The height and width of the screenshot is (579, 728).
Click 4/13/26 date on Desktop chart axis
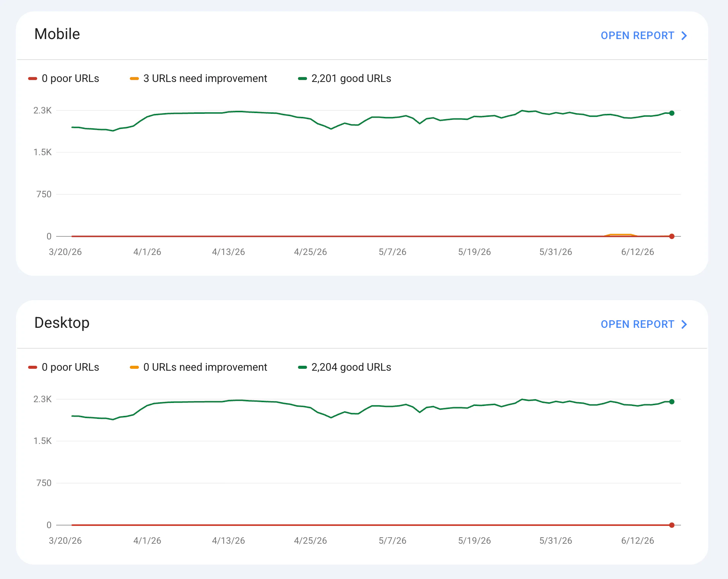pos(228,541)
